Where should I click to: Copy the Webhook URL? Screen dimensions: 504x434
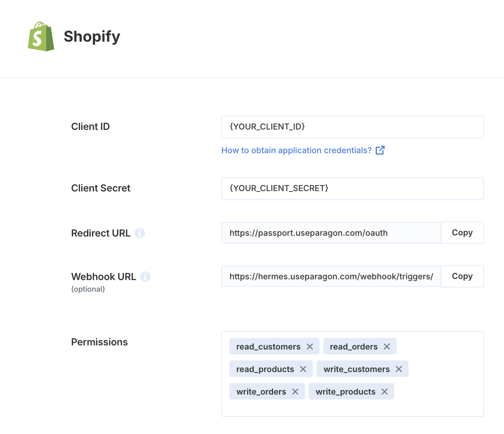click(x=462, y=276)
